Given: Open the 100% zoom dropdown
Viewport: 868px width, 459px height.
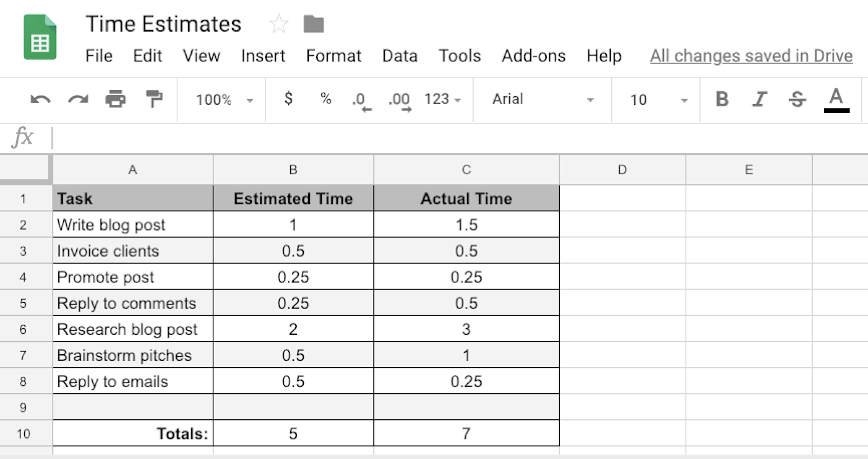Looking at the screenshot, I should pyautogui.click(x=224, y=100).
